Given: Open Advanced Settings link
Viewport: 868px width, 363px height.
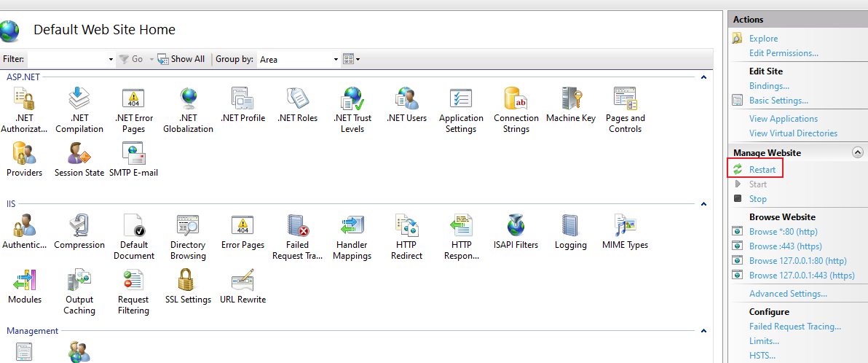Looking at the screenshot, I should 788,294.
